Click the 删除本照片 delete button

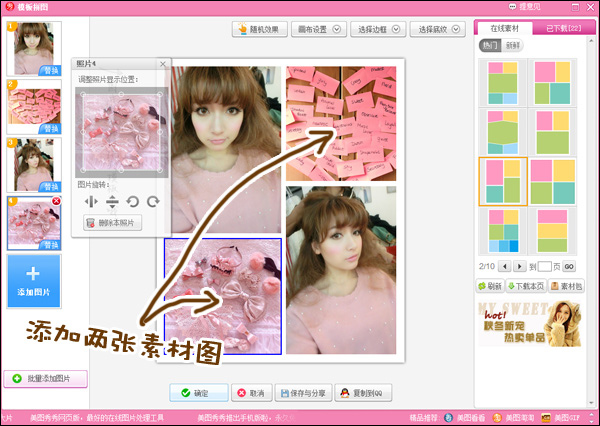(x=114, y=223)
